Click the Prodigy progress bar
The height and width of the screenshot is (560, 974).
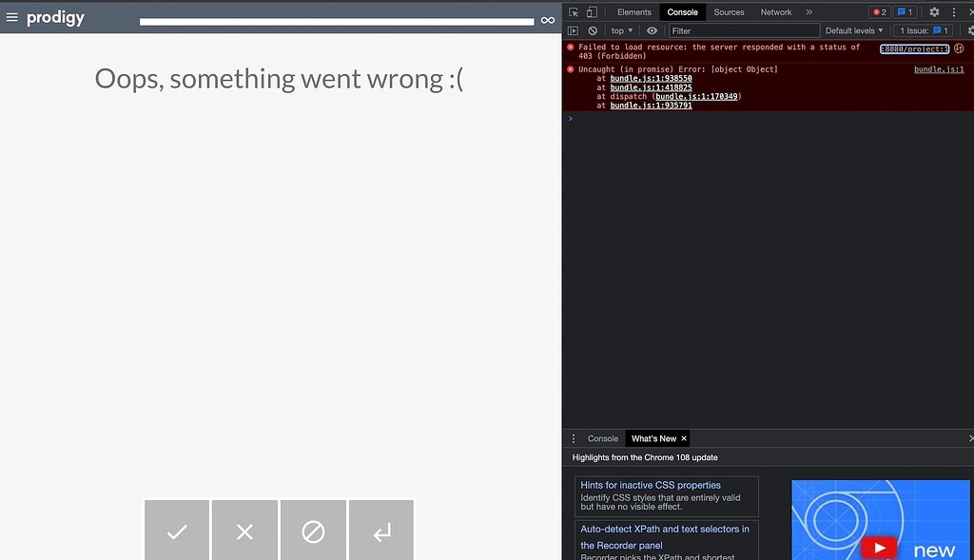pyautogui.click(x=337, y=21)
